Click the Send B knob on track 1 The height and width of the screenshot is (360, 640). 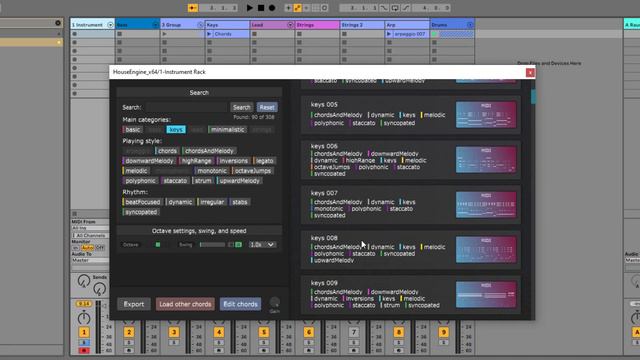point(99,289)
